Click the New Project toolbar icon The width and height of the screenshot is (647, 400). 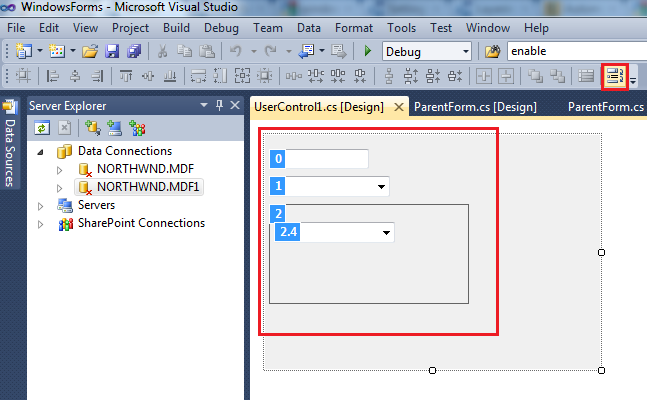(x=24, y=51)
